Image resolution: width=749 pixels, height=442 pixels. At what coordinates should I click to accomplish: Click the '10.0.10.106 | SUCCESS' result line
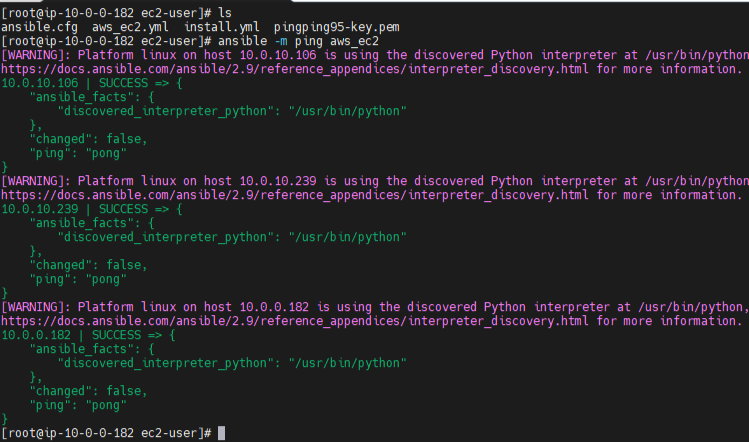point(92,83)
